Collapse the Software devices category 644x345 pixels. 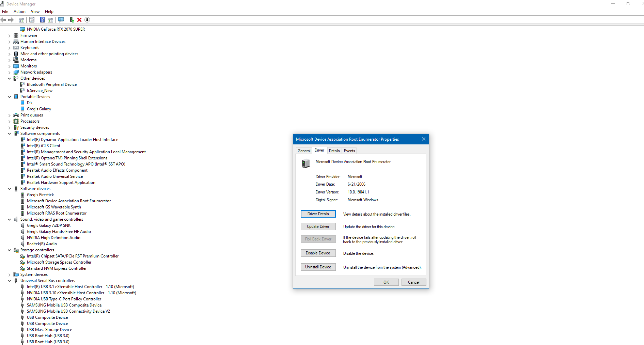pos(10,189)
